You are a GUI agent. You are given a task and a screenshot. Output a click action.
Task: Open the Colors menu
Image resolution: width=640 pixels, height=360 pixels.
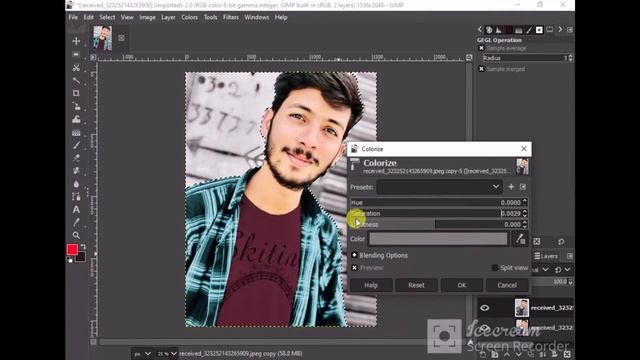click(x=189, y=18)
